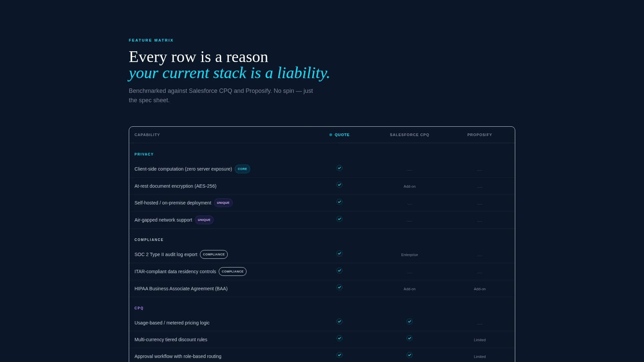
Task: Click 'At-rest document encryption (AES-256)' label
Action: click(175, 186)
